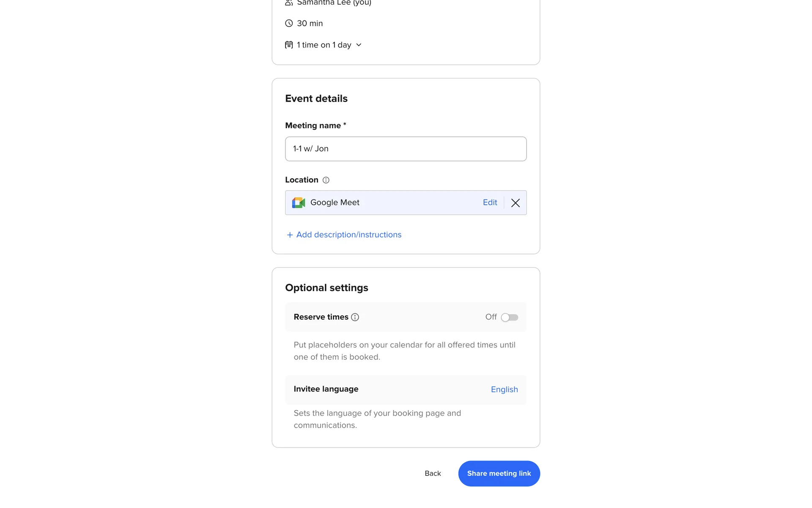Show the Reserve times info tooltip icon
Image resolution: width=812 pixels, height=508 pixels.
[355, 317]
